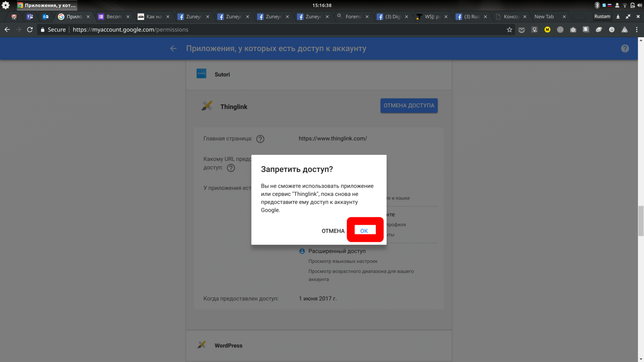Reload the page

[x=30, y=30]
